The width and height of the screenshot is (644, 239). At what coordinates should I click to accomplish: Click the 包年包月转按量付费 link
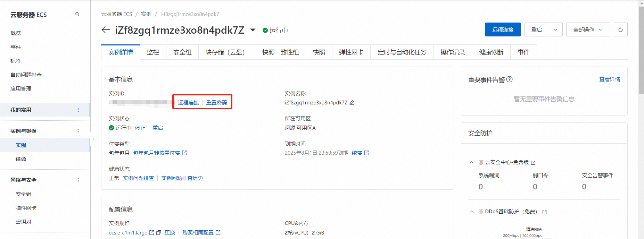(157, 153)
